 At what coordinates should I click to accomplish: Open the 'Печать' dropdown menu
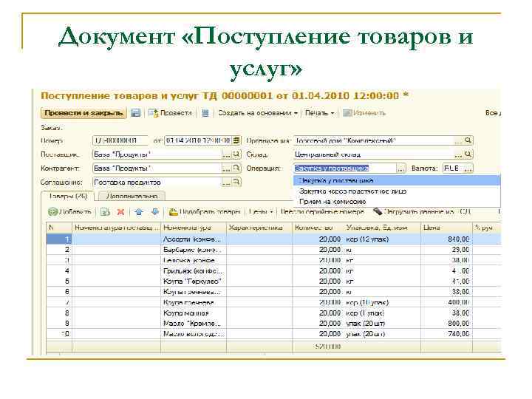coord(319,113)
